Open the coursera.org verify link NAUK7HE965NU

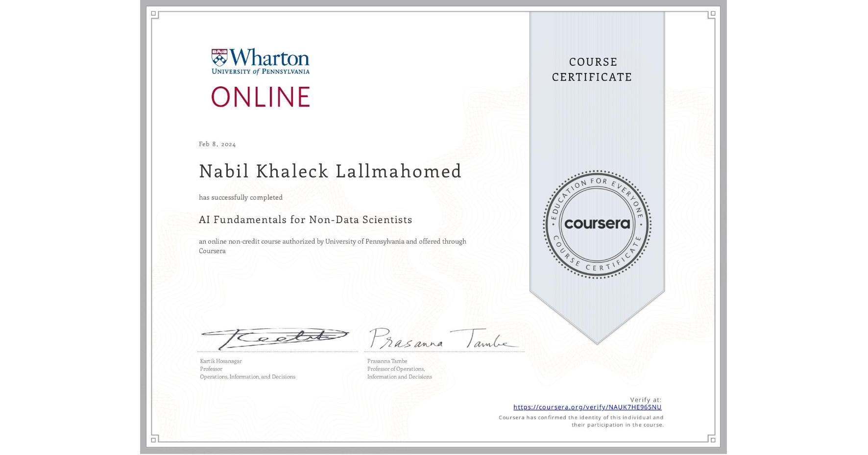(587, 407)
